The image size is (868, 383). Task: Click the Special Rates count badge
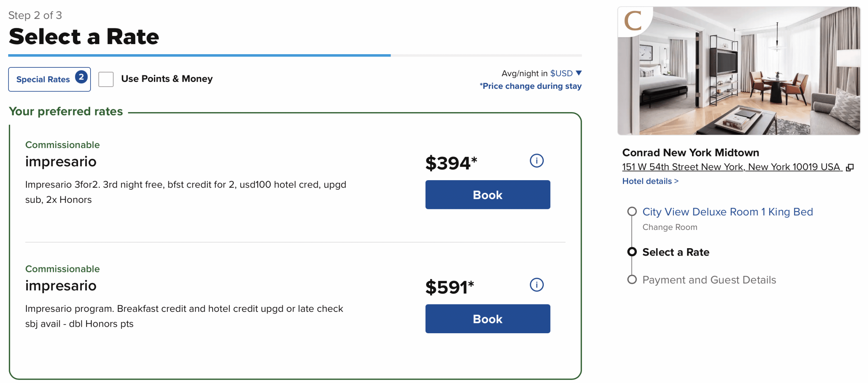(x=81, y=77)
